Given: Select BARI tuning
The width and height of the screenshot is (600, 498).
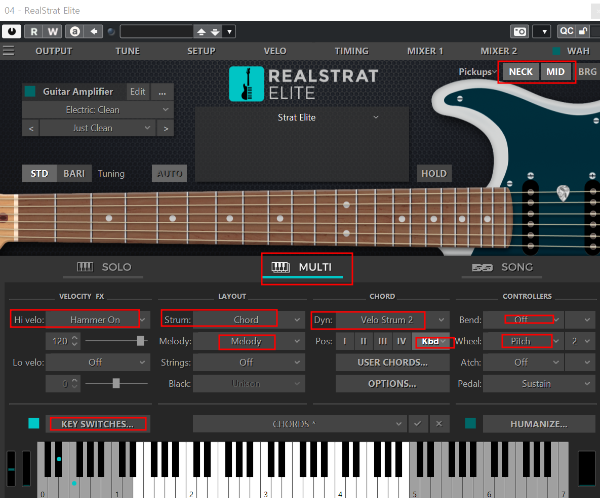Looking at the screenshot, I should pyautogui.click(x=74, y=174).
